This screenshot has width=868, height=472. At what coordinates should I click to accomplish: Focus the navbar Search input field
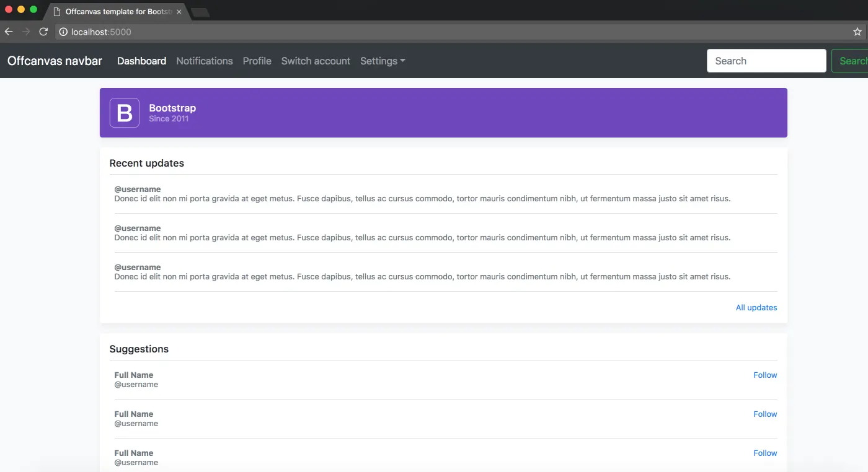coord(766,61)
